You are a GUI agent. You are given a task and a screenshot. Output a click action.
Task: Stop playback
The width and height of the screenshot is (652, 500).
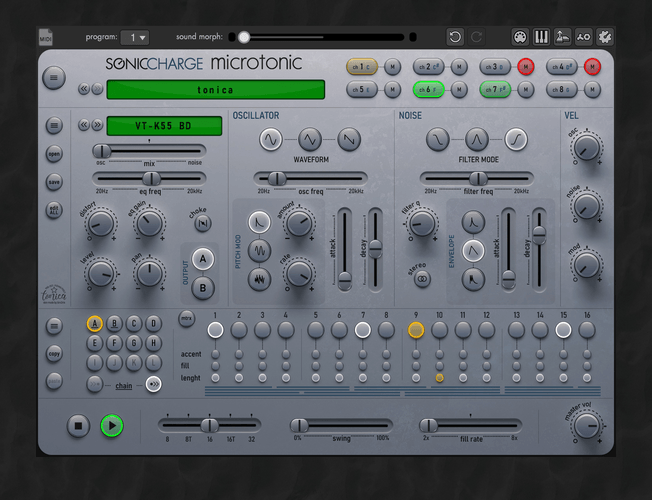78,426
